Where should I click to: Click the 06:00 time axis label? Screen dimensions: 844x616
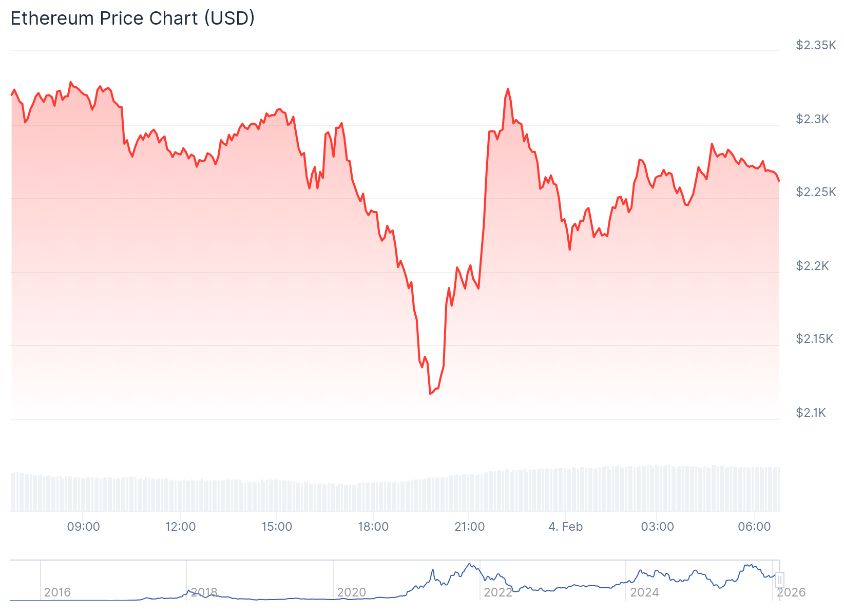coord(754,527)
